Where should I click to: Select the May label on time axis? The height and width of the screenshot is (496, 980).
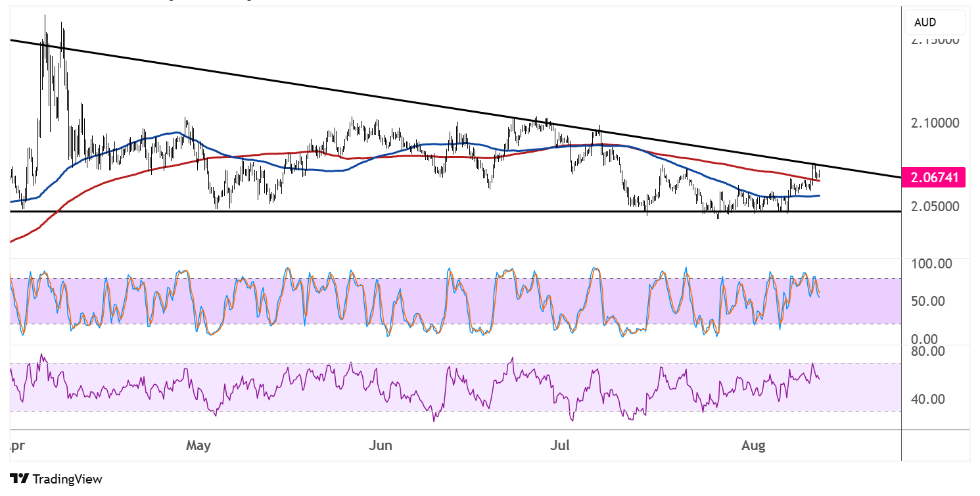point(198,446)
